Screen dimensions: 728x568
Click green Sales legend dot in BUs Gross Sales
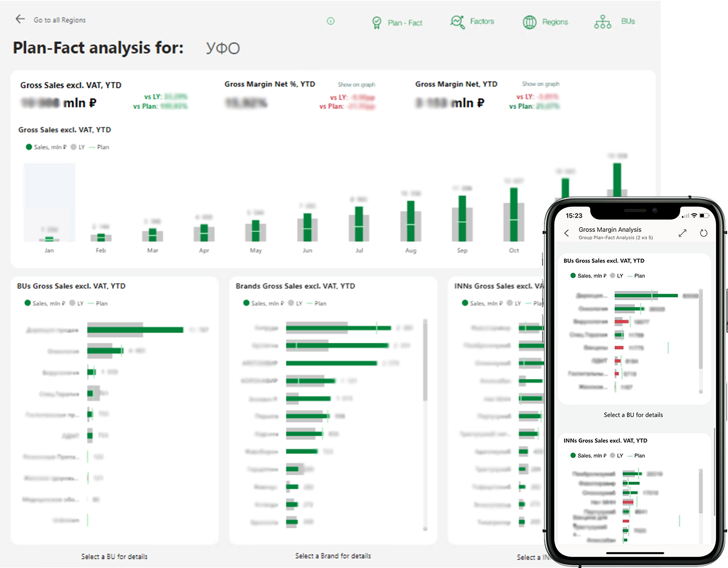[x=28, y=303]
